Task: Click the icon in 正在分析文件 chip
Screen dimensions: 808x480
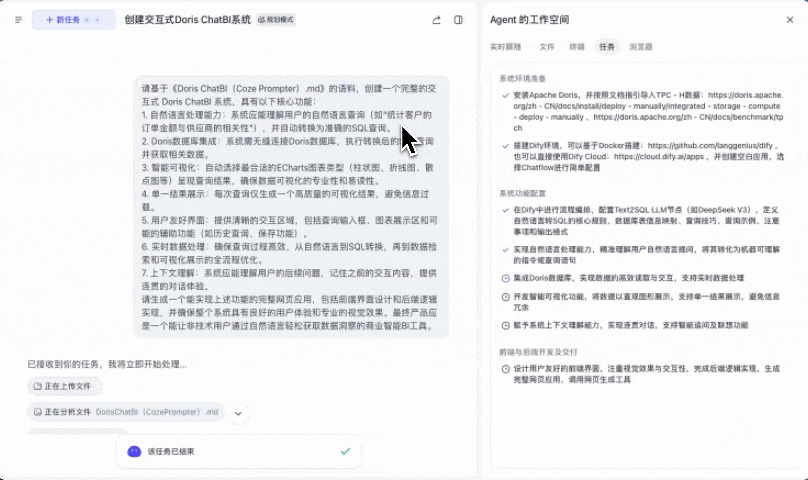Action: (38, 412)
